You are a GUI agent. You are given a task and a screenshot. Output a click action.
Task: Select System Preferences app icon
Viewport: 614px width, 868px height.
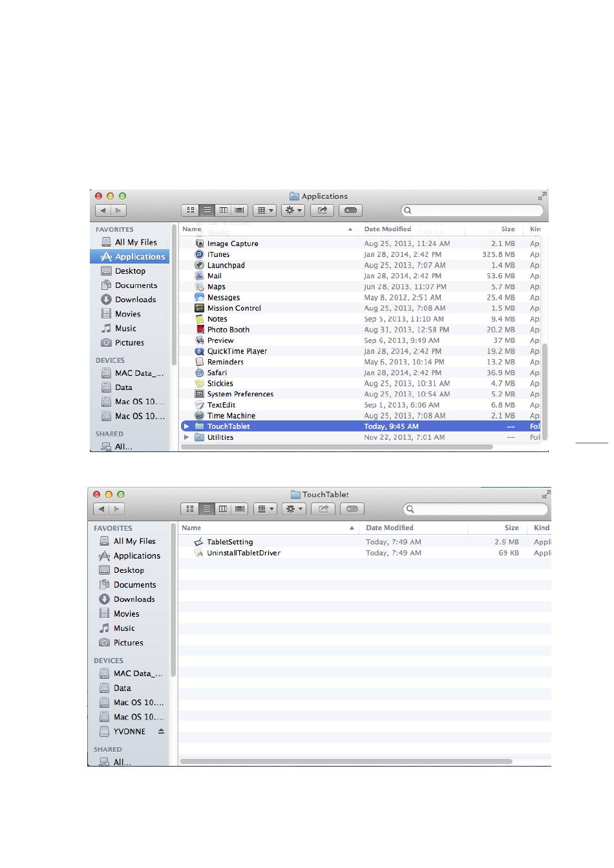tap(200, 394)
